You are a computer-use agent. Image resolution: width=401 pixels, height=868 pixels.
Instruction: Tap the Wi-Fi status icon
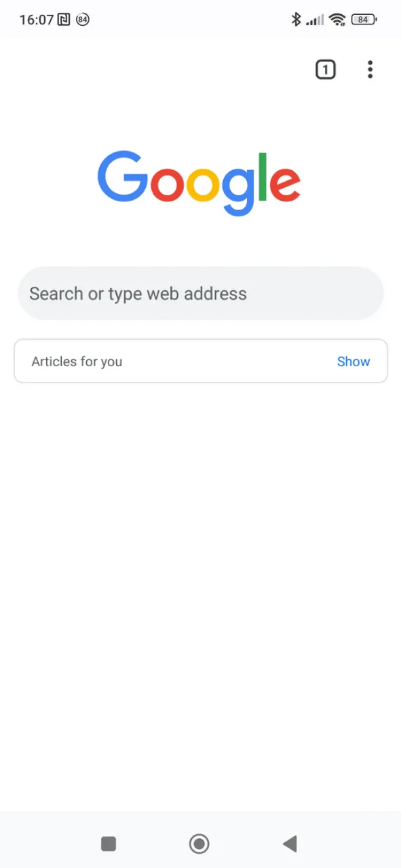pos(339,20)
